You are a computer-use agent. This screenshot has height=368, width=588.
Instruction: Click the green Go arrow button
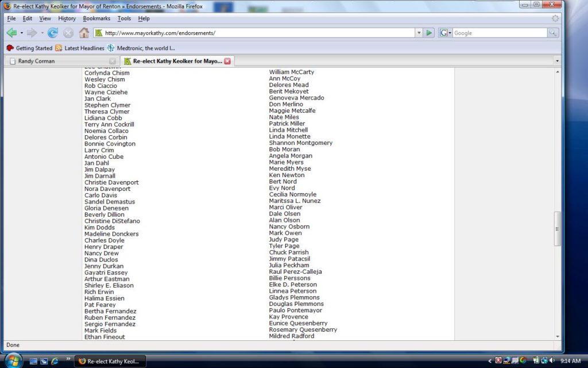(429, 33)
